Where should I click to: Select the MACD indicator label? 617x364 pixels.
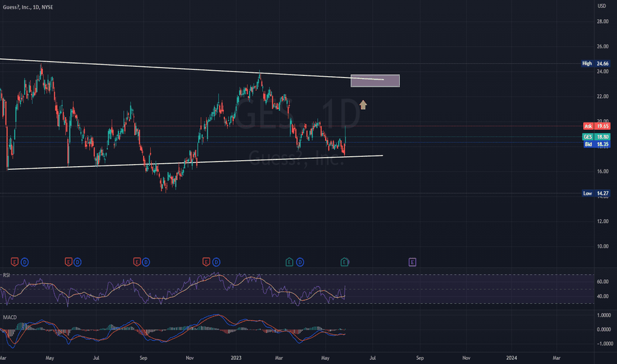pyautogui.click(x=10, y=317)
